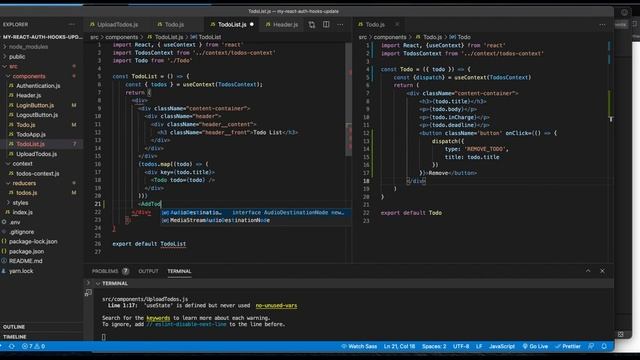Viewport: 640px width, 360px height.
Task: Open the Output panel tab
Action: [x=148, y=271]
